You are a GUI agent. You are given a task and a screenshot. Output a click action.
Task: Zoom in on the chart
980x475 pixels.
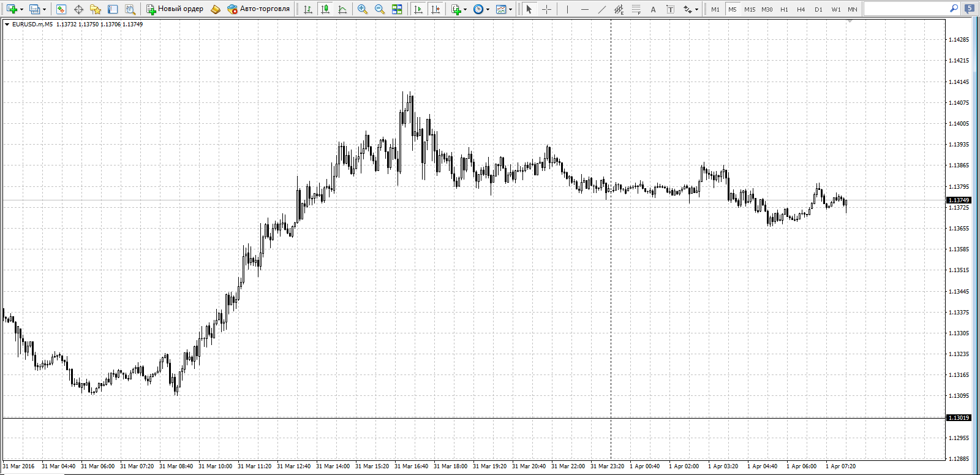363,9
